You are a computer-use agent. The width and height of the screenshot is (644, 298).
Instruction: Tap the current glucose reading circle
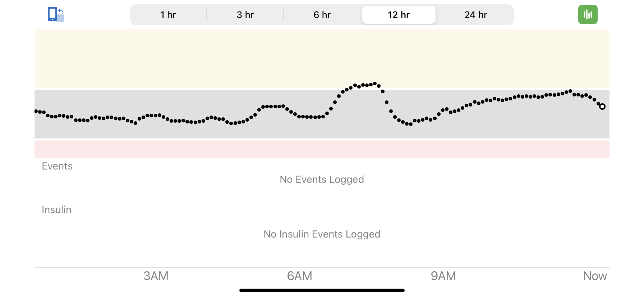[602, 107]
